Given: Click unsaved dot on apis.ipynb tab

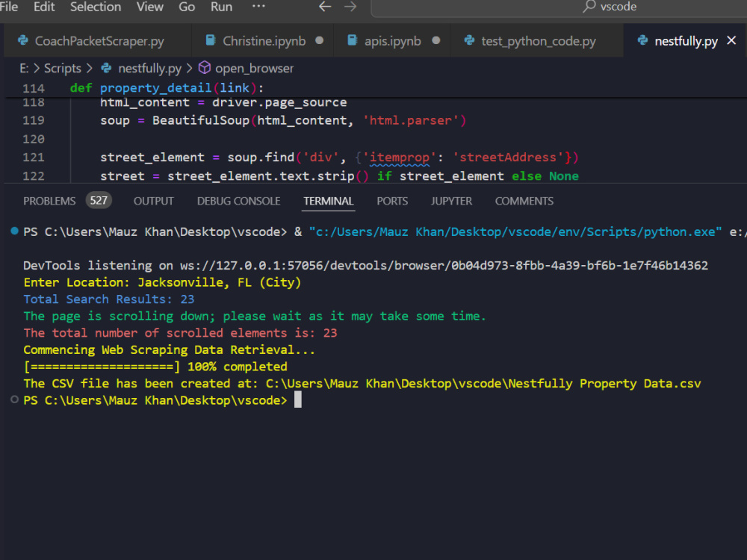Looking at the screenshot, I should point(436,40).
